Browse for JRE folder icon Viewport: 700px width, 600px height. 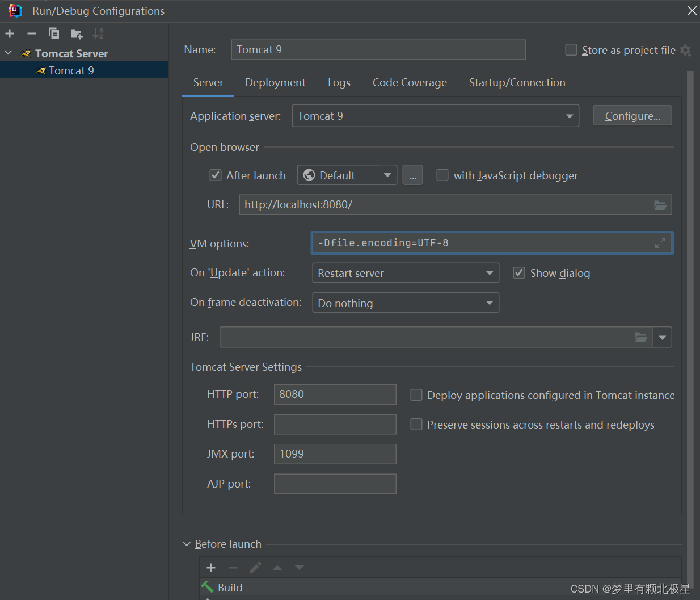641,337
